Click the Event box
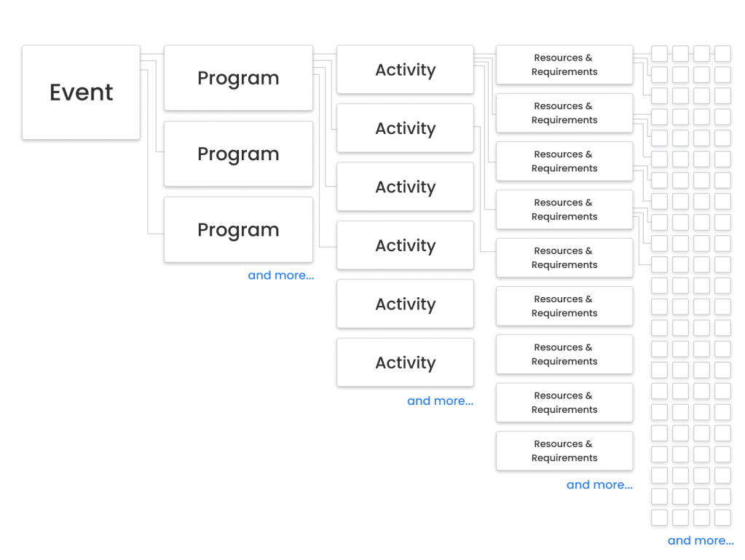Screen dimensions: 745x560 81,92
